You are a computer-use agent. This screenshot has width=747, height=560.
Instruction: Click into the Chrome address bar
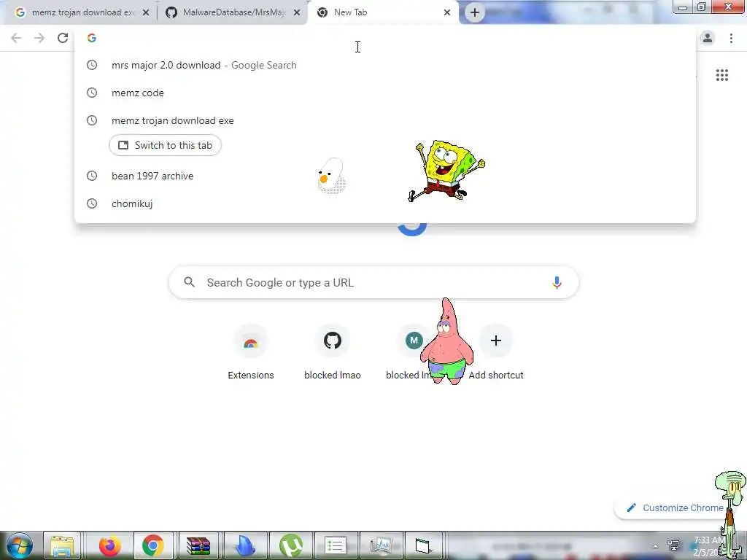(385, 38)
